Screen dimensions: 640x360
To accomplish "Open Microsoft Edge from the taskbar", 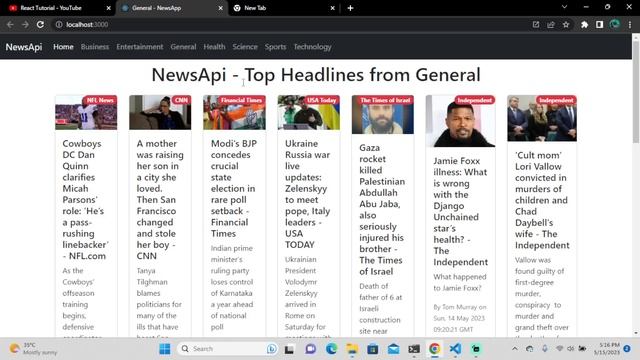I will pos(331,349).
